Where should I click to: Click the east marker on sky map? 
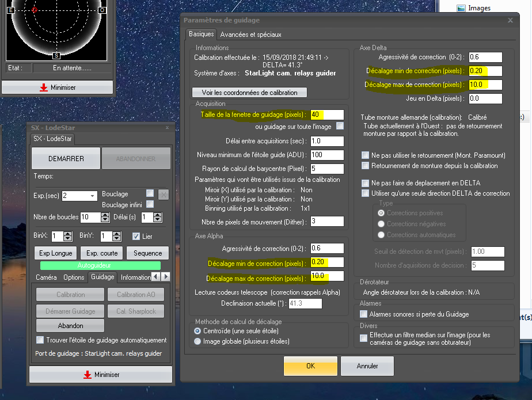click(11, 10)
